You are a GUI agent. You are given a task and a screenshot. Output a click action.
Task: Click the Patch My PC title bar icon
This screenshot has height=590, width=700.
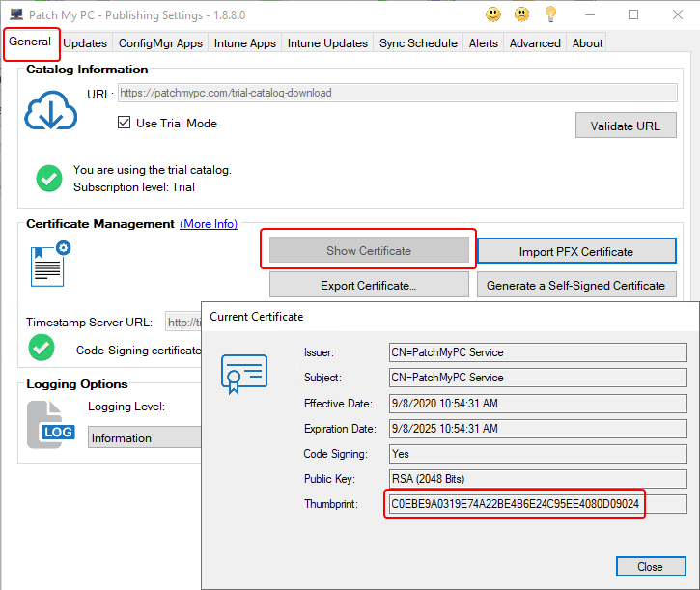click(x=16, y=14)
